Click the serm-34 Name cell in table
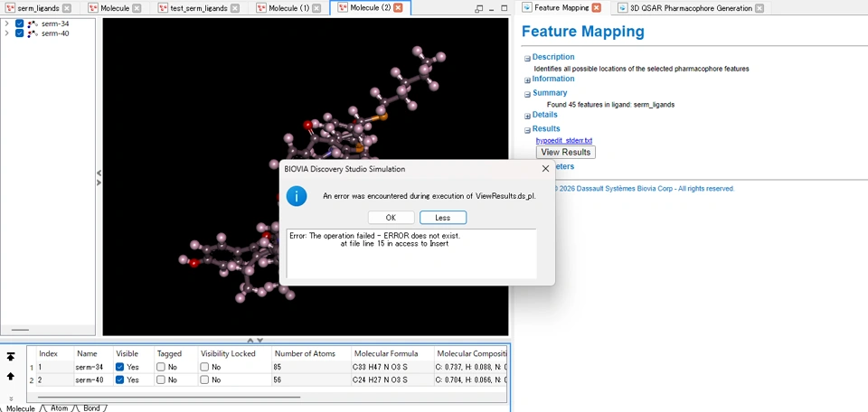Image resolution: width=868 pixels, height=412 pixels. coord(93,367)
